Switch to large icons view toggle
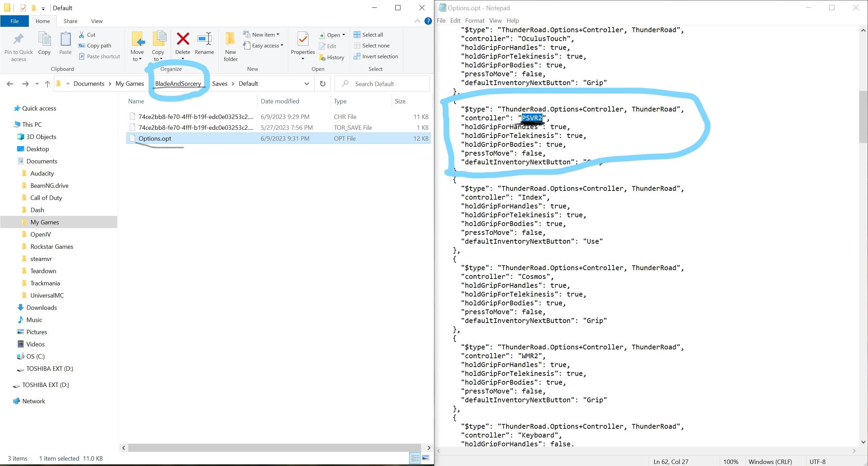Viewport: 868px width, 466px height. [426, 458]
